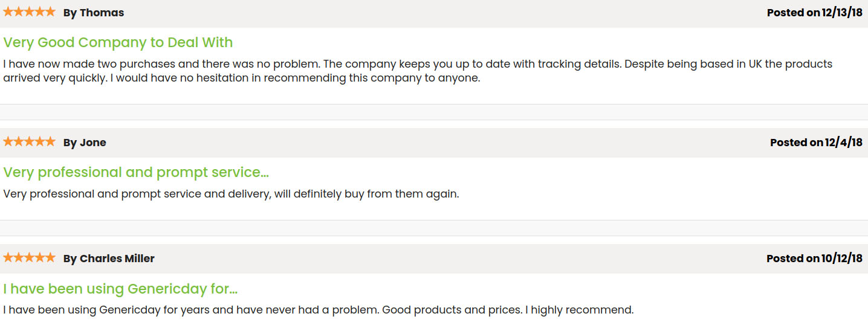Click the first star in Thomas's rating
This screenshot has width=868, height=328.
click(8, 12)
